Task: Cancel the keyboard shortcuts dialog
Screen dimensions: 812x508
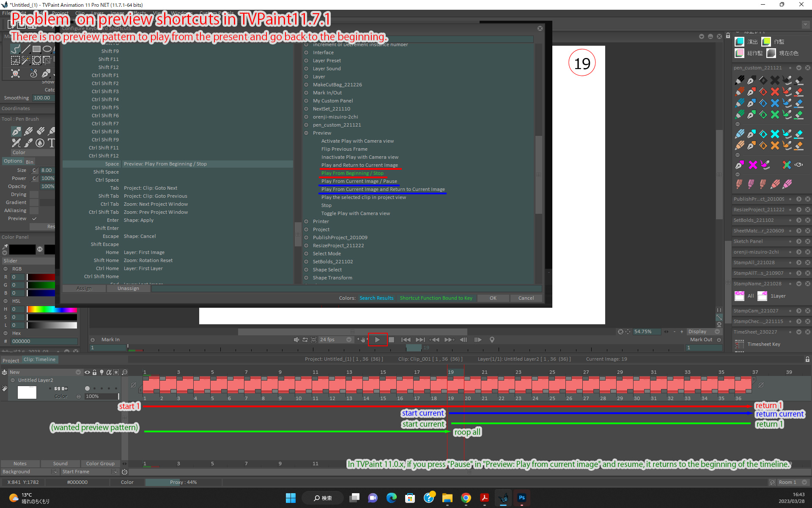Action: 526,298
